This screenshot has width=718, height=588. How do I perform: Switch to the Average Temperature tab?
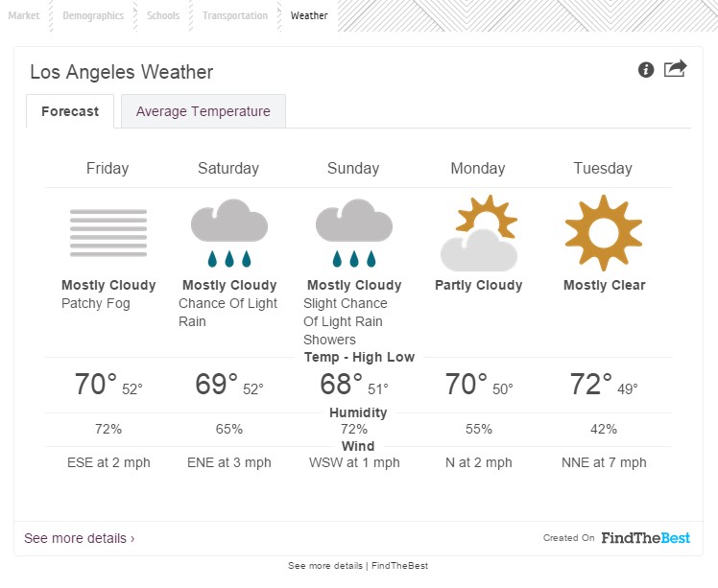[203, 111]
